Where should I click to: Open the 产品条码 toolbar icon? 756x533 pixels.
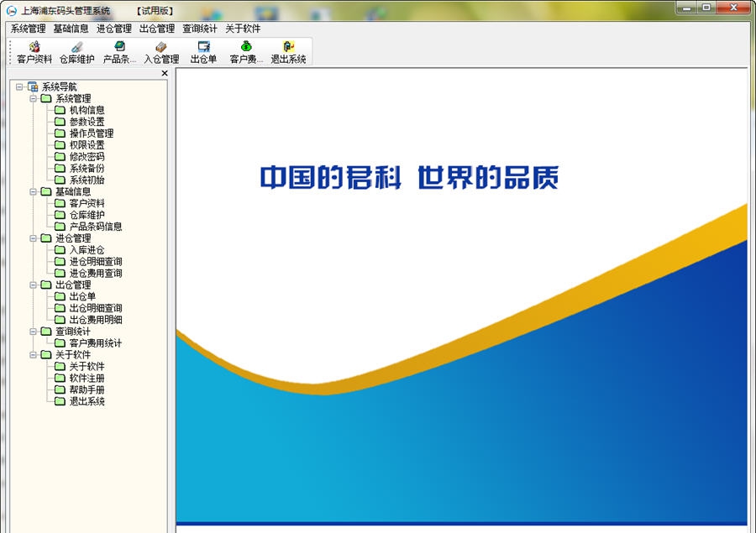(x=119, y=53)
